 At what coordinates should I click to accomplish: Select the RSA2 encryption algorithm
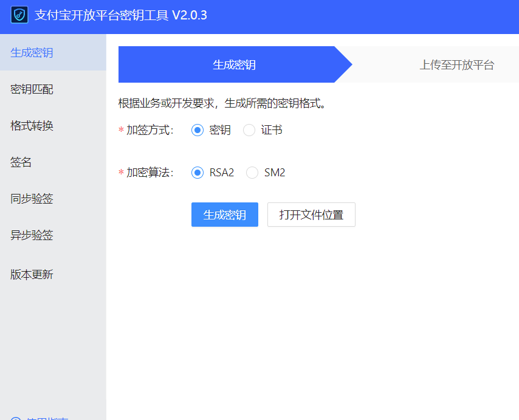(x=198, y=173)
